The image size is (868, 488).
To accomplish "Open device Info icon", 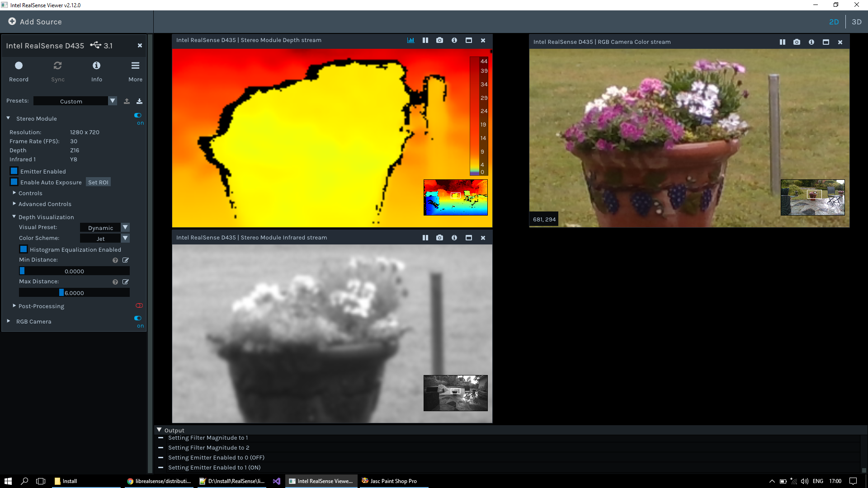I will pos(96,66).
